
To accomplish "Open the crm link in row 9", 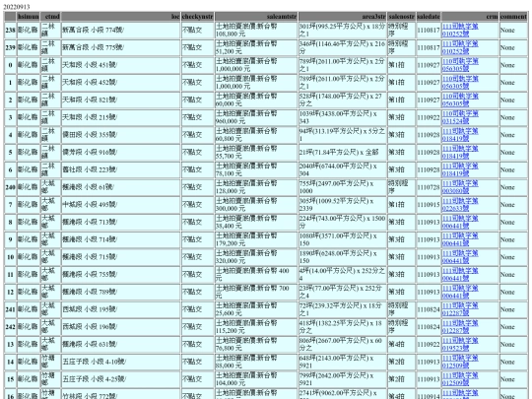I will point(460,239).
